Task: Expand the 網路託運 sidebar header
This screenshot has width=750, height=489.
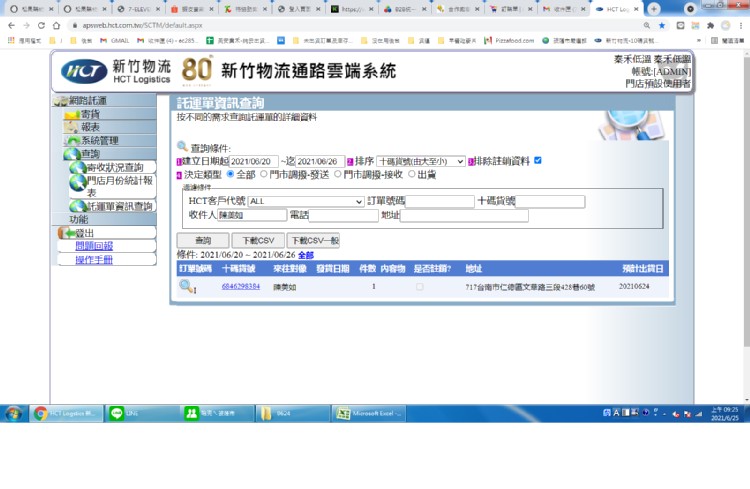Action: click(104, 100)
